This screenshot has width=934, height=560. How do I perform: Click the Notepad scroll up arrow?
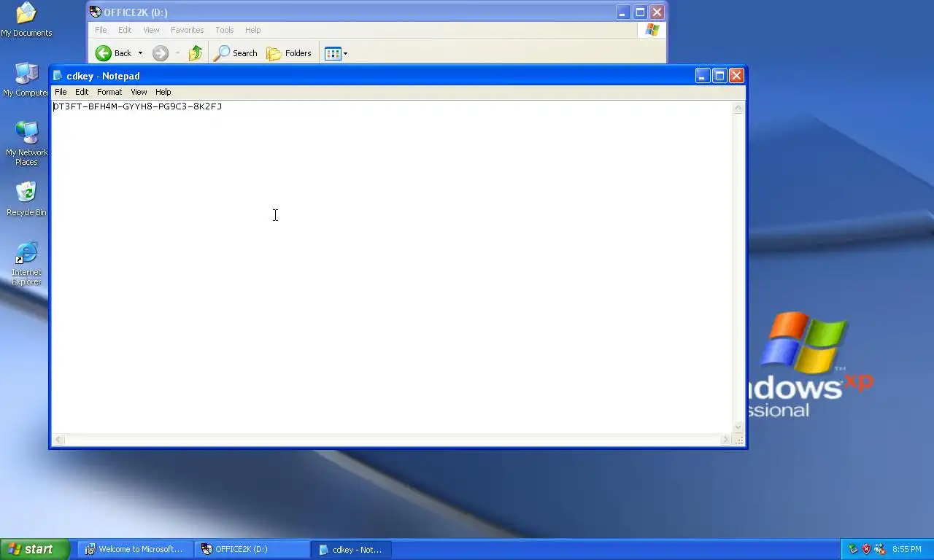(x=738, y=108)
